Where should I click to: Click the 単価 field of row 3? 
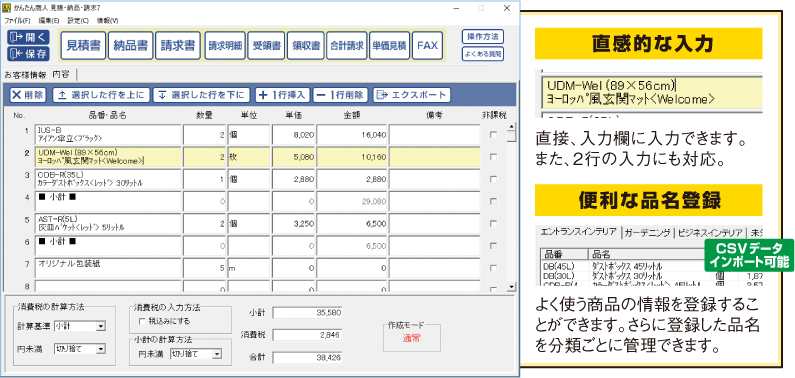[295, 179]
